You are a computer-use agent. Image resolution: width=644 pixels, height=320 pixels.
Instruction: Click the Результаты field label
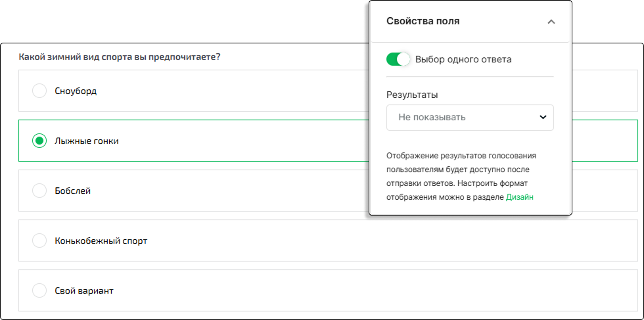(412, 95)
